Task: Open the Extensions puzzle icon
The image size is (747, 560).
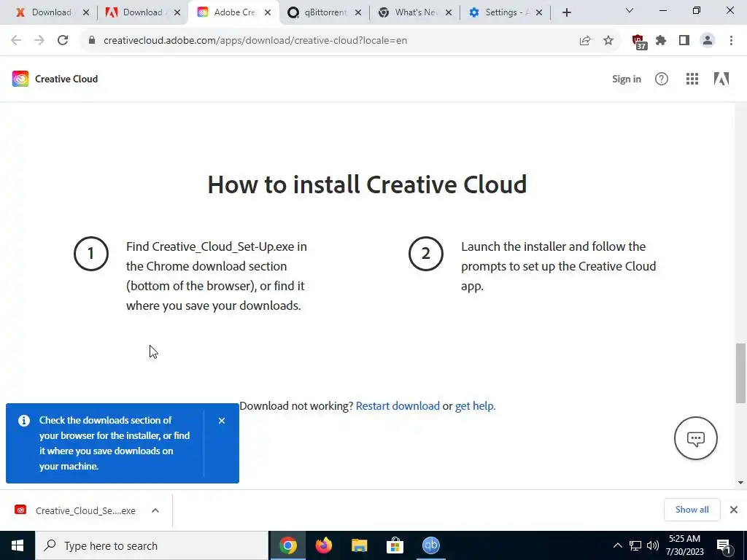Action: pos(661,41)
